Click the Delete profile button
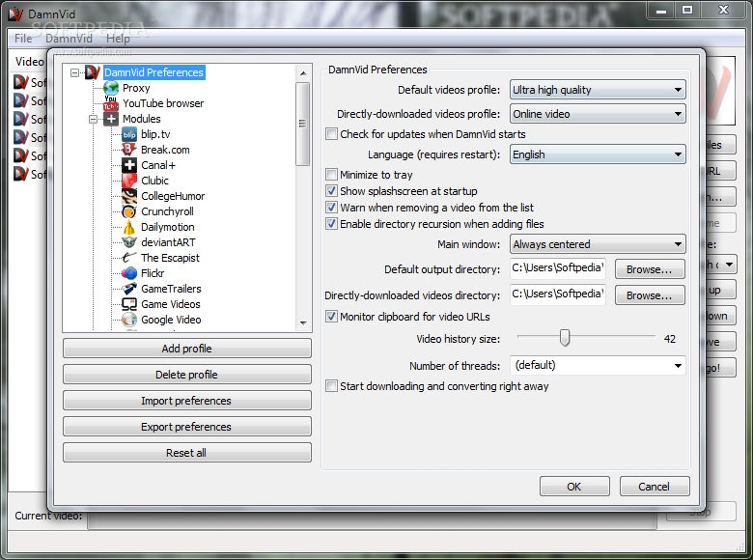The height and width of the screenshot is (560, 753). [187, 375]
